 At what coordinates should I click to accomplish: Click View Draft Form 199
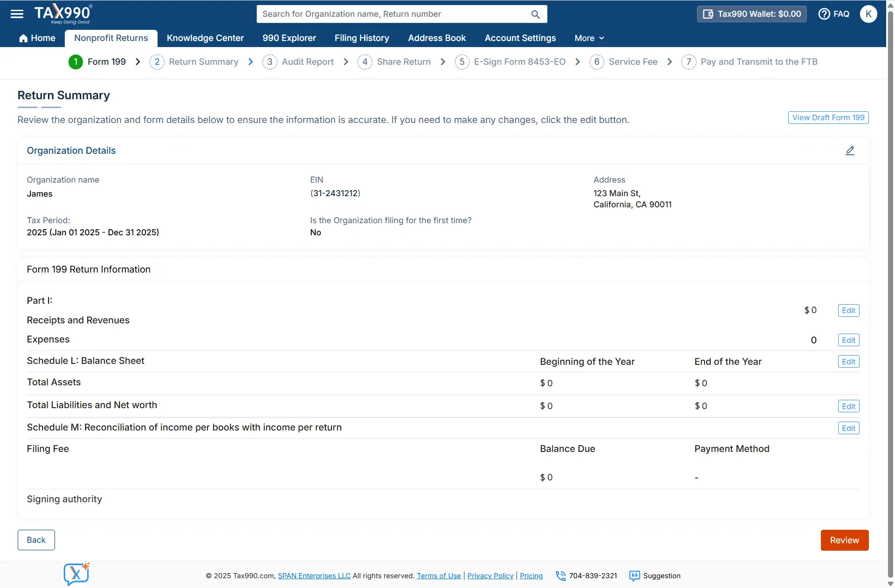pos(828,117)
